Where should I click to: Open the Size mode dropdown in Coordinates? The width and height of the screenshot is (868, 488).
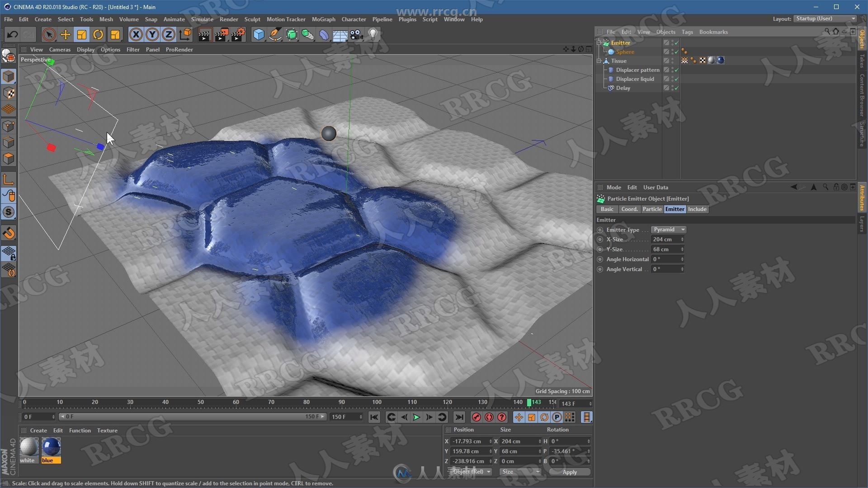(x=520, y=472)
